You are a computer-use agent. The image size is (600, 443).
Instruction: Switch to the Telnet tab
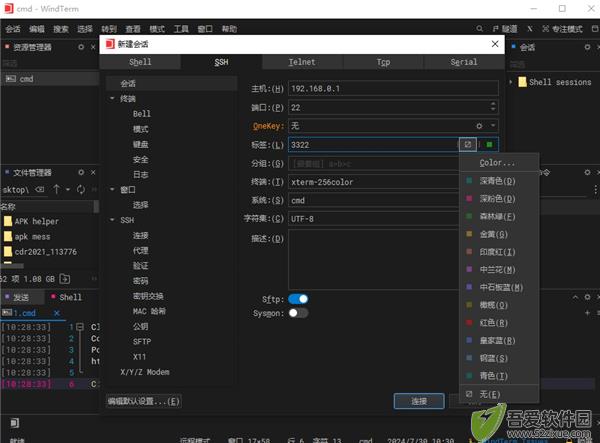[x=302, y=62]
